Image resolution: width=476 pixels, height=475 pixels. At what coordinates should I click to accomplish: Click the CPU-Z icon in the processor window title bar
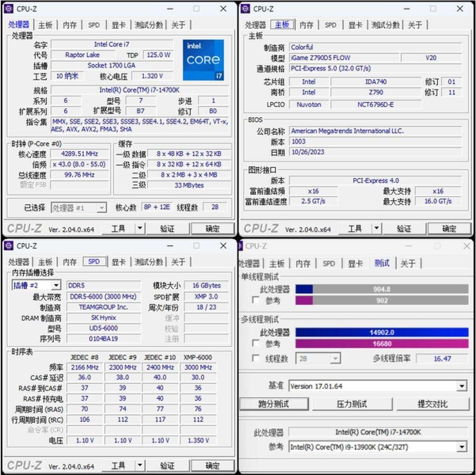click(8, 9)
